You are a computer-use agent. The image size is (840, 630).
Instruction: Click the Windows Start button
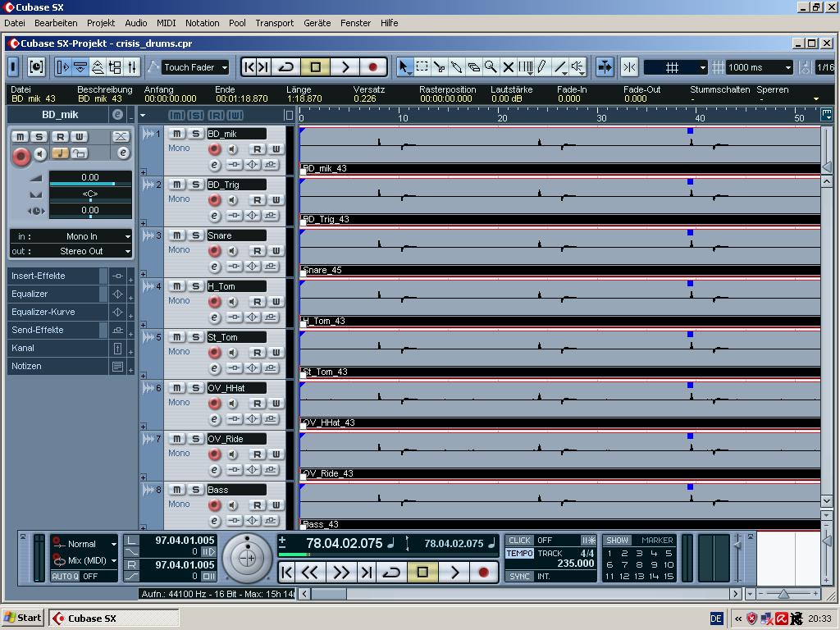22,619
